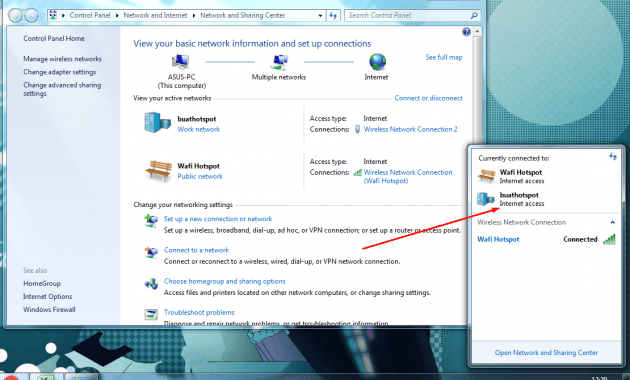This screenshot has width=630, height=380.
Task: Click the vertical scrollbar track
Action: [477, 181]
